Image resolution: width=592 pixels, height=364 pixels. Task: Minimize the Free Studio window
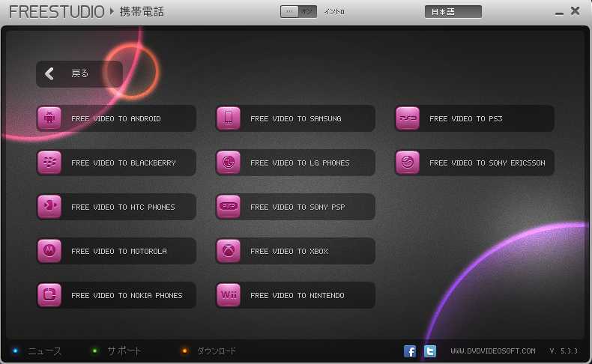pos(559,13)
